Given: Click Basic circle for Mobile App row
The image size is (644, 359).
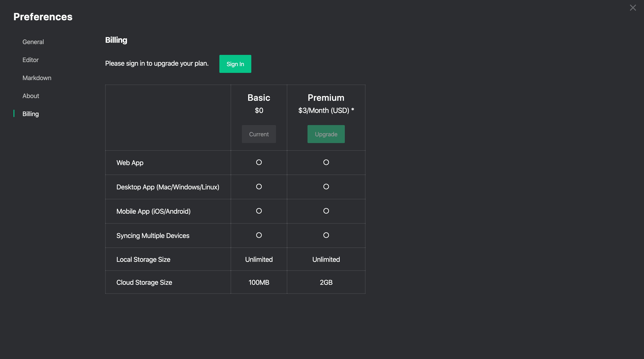Looking at the screenshot, I should pyautogui.click(x=259, y=211).
